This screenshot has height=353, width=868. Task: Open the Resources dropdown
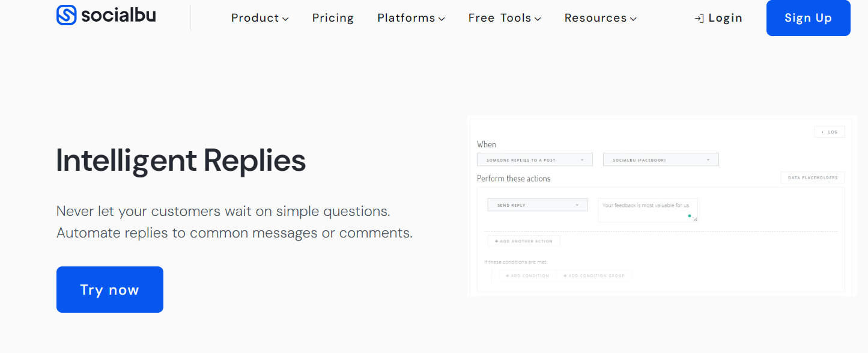[600, 18]
